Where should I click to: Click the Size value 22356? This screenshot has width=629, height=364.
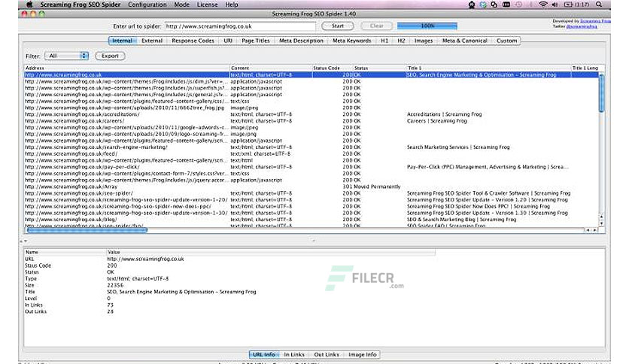[115, 285]
